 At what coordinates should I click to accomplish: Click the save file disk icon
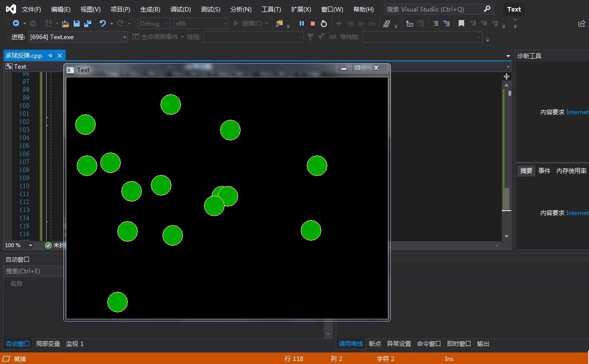point(77,23)
